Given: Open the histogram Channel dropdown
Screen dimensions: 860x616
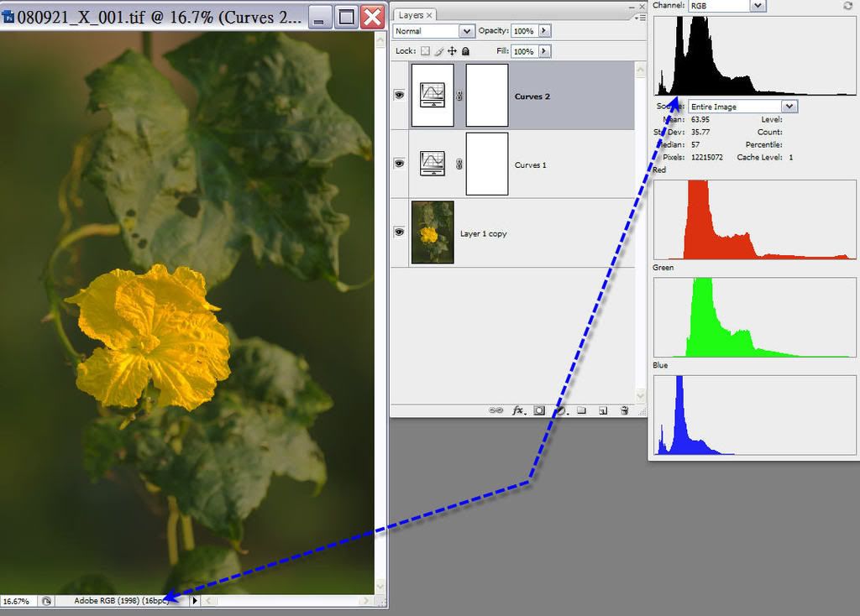Looking at the screenshot, I should pyautogui.click(x=726, y=6).
